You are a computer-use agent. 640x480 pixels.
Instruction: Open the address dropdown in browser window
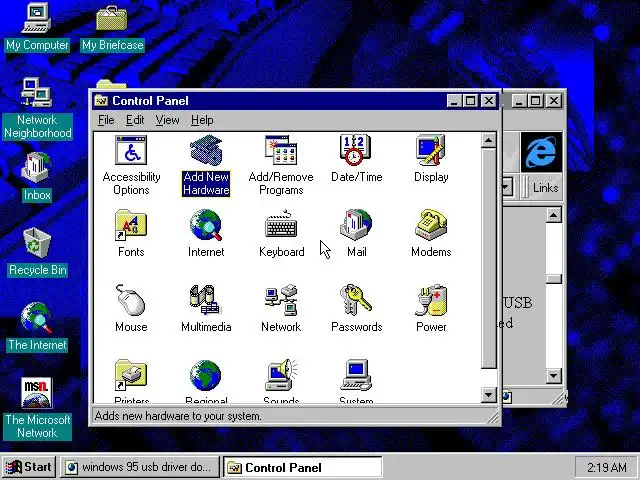(x=506, y=188)
